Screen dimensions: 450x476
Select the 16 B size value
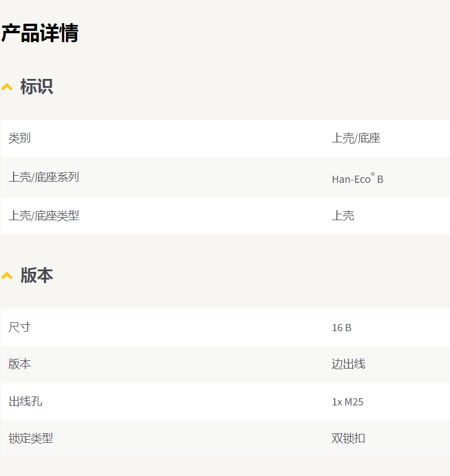(341, 328)
